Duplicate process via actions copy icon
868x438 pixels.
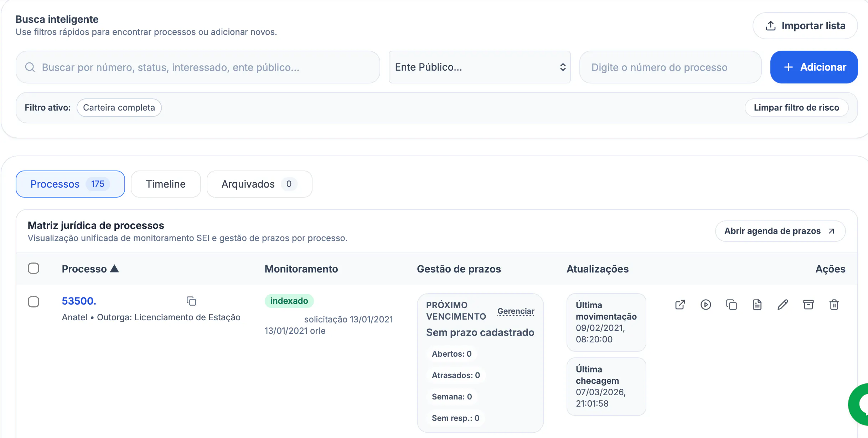[x=731, y=305]
